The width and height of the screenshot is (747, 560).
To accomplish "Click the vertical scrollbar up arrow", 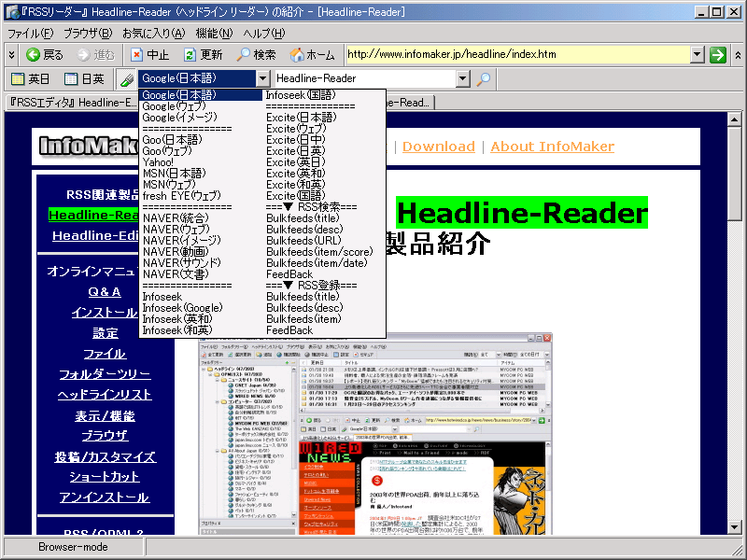I will 734,119.
